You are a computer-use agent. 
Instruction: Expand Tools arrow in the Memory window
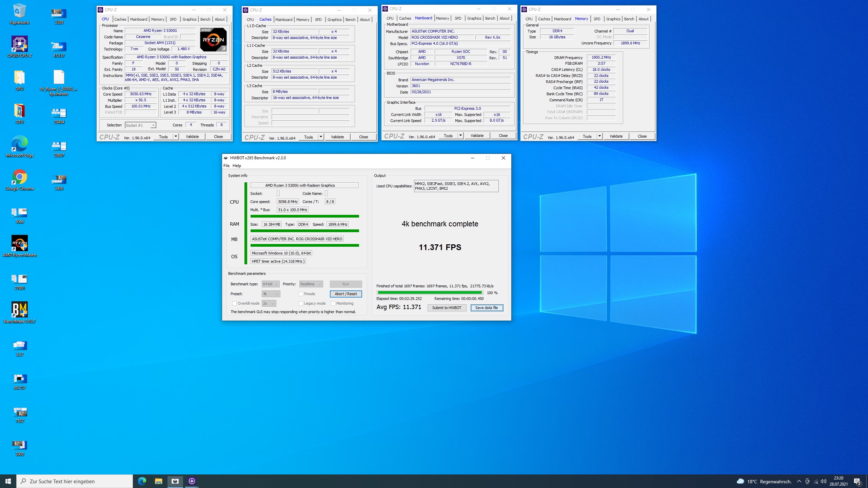599,136
